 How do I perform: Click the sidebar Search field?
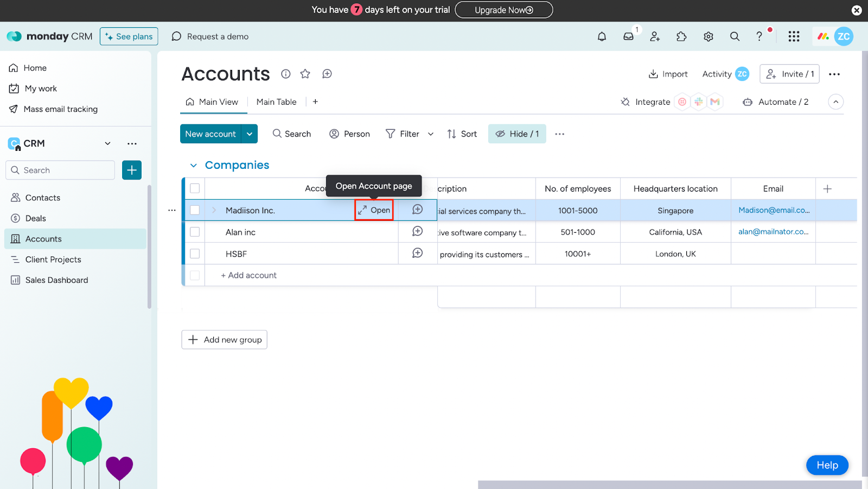[x=60, y=170]
